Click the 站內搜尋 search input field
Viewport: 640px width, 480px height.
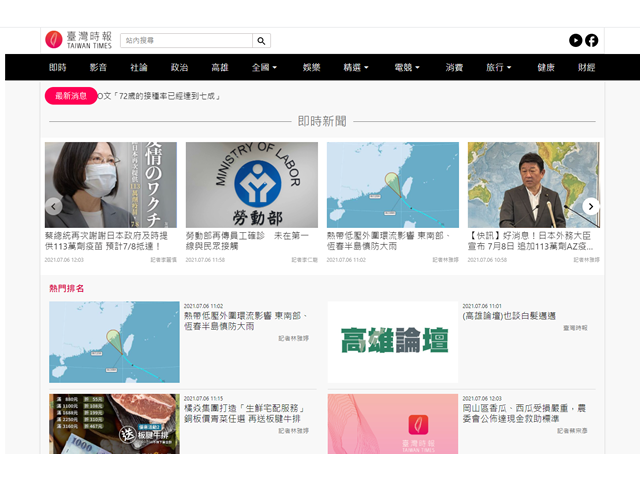(186, 41)
